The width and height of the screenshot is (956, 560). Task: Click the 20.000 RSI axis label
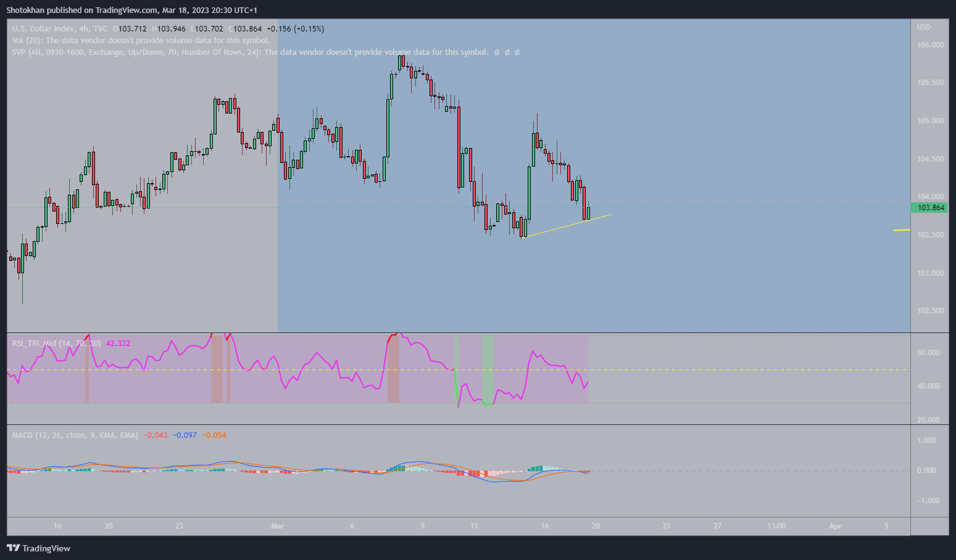(x=928, y=420)
